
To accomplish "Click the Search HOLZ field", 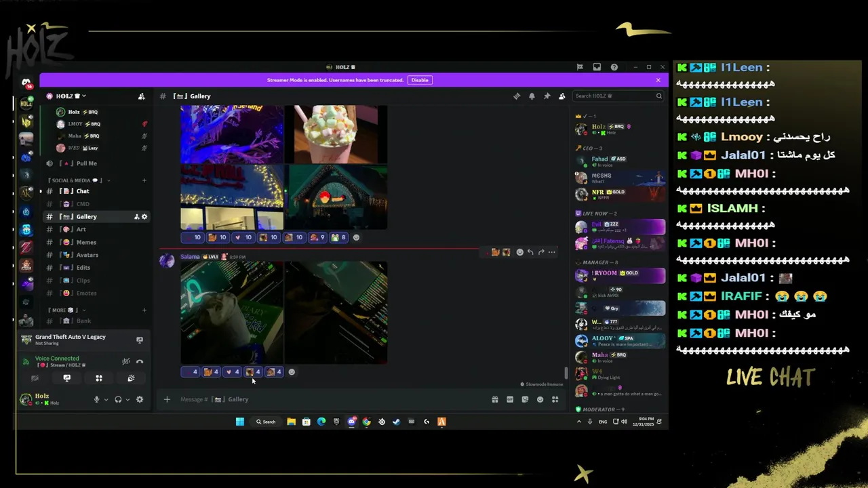I will tap(618, 96).
